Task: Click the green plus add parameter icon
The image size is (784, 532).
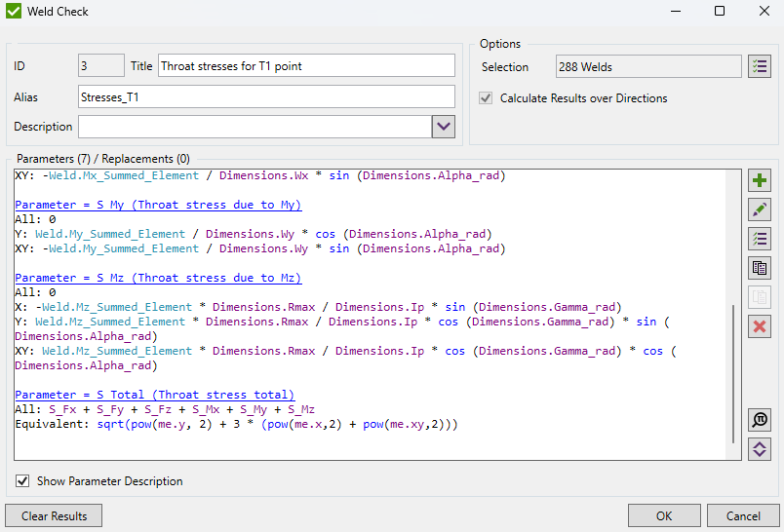Action: (760, 180)
